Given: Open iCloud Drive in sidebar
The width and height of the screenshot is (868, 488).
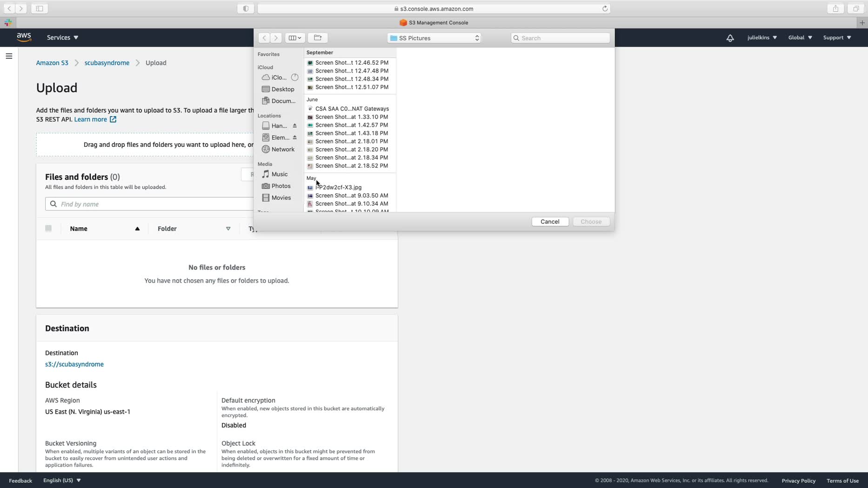Looking at the screenshot, I should 279,78.
